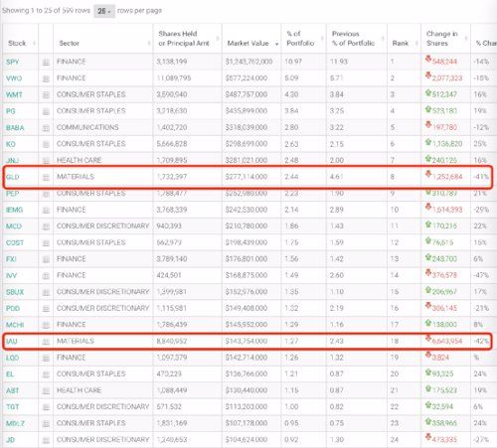497x448 pixels.
Task: Select IVV percent change -47%
Action: click(481, 275)
